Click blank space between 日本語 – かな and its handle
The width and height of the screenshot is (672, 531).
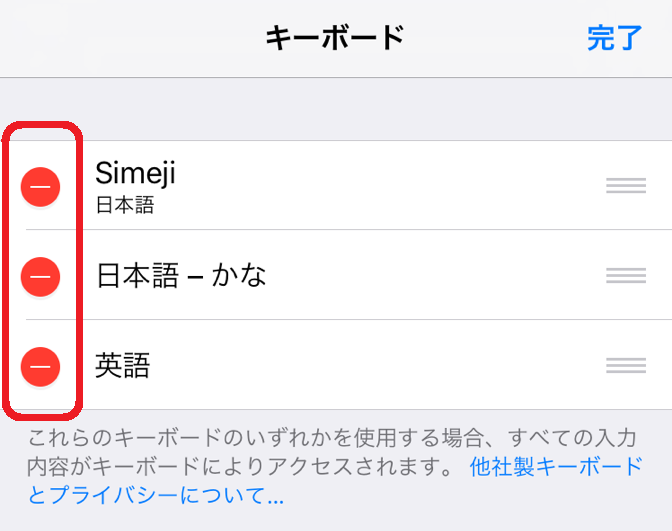point(430,275)
